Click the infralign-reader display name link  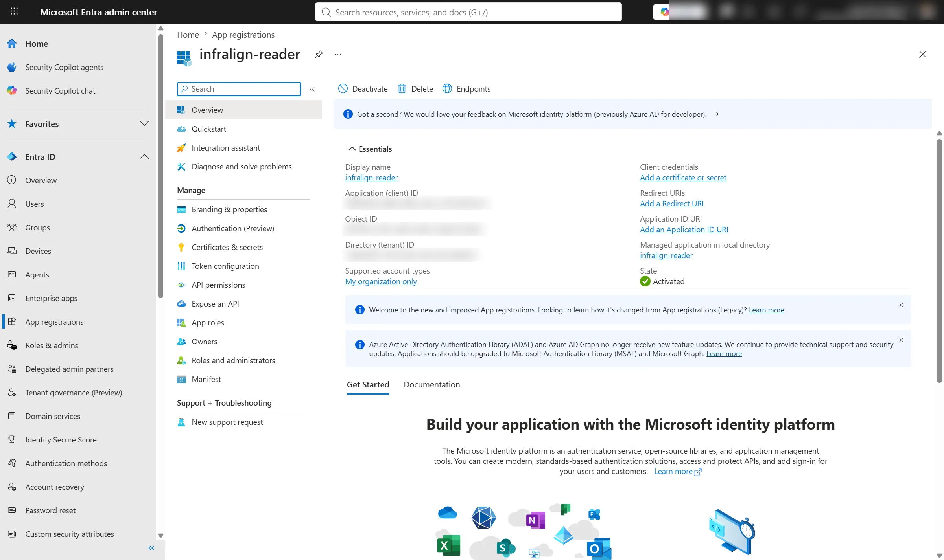point(371,178)
